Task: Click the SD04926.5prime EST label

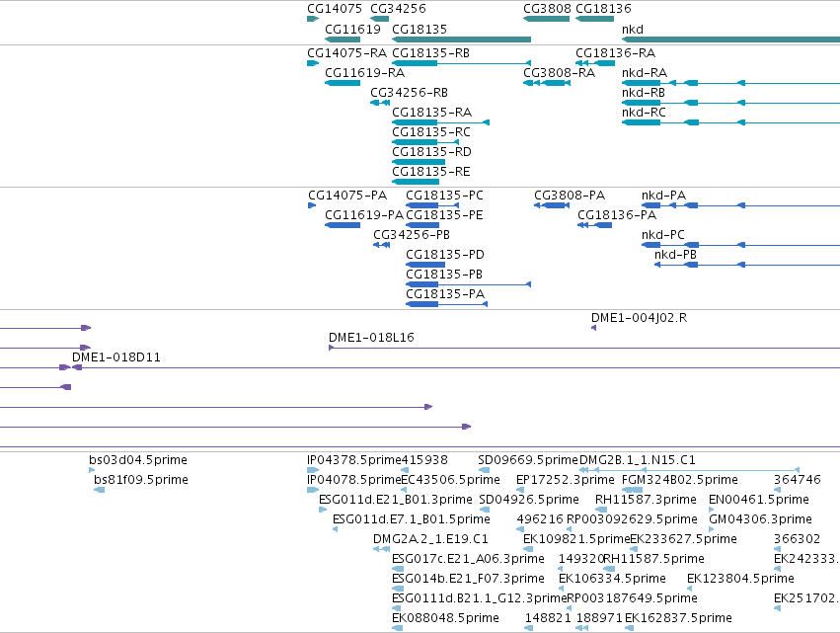Action: (x=529, y=500)
